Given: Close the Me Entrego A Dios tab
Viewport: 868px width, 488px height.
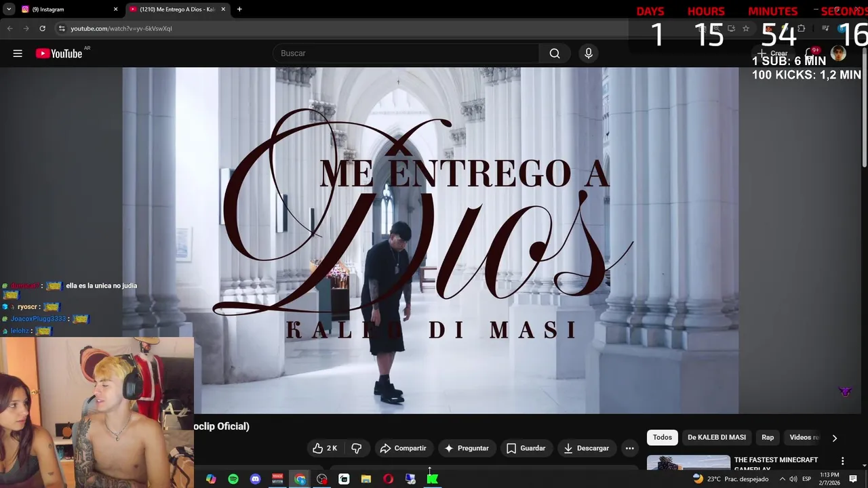Looking at the screenshot, I should [x=223, y=9].
